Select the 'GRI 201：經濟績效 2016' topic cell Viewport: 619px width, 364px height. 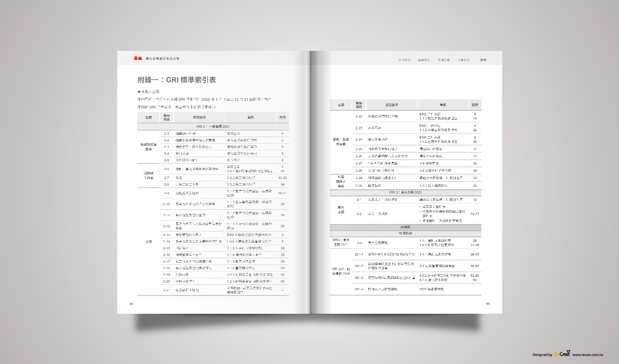pos(341,271)
